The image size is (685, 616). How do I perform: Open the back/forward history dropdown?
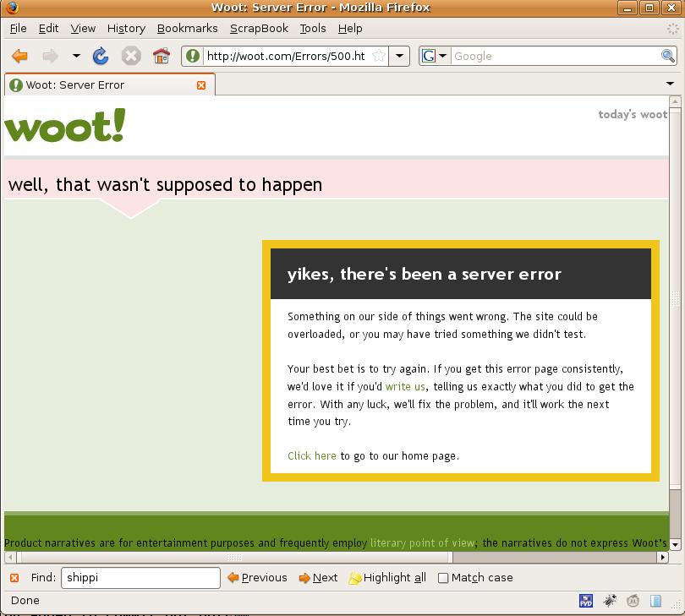pos(76,57)
